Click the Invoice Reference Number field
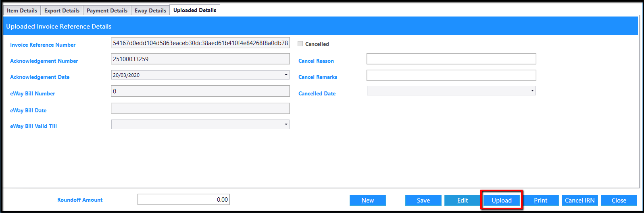The image size is (644, 213). pyautogui.click(x=200, y=43)
